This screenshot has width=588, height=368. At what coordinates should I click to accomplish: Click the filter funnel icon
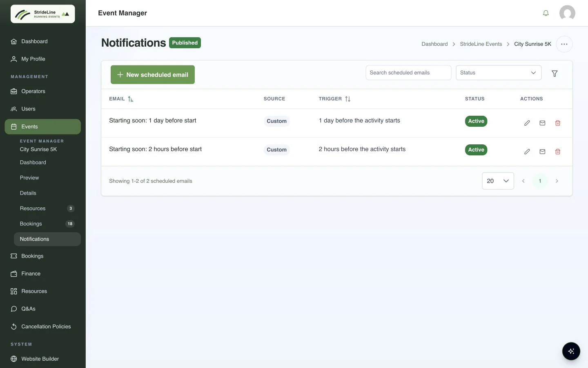[555, 74]
